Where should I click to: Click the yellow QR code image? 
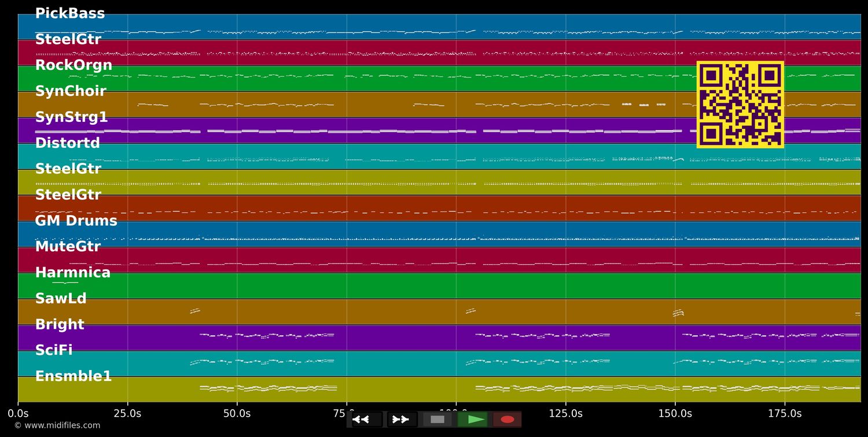(740, 105)
